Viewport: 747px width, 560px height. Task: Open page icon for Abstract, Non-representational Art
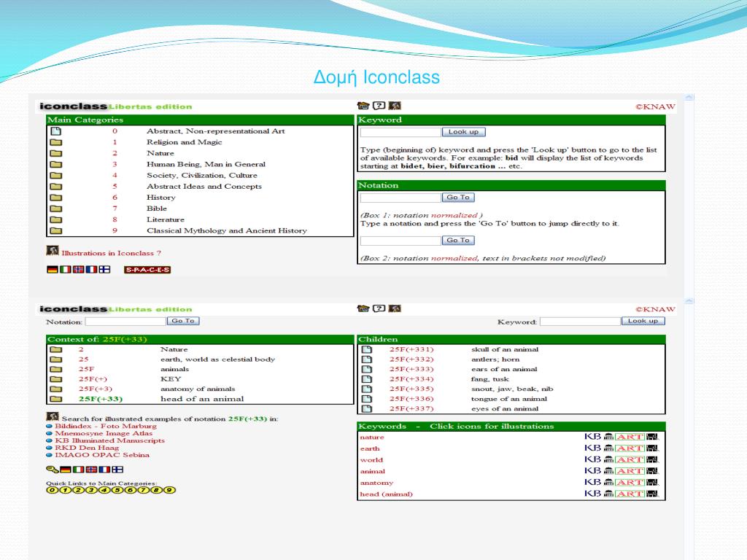[55, 131]
